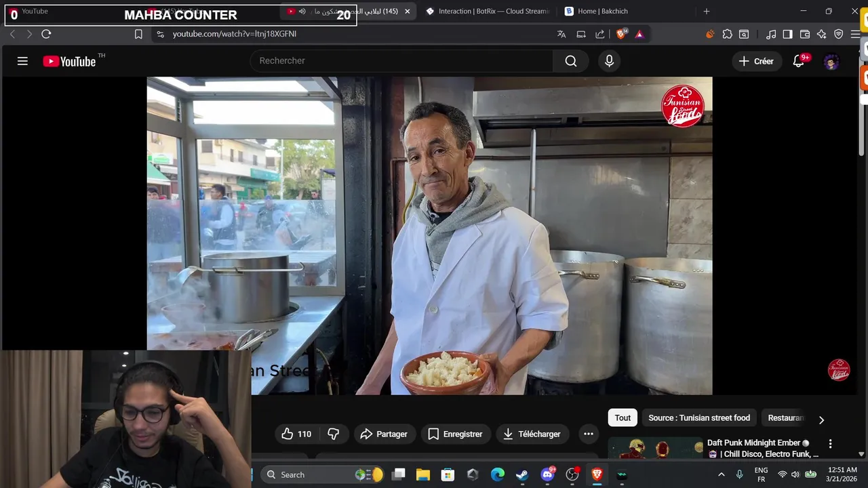This screenshot has width=868, height=488.
Task: Show more filter chips with right chevron
Action: [x=821, y=420]
